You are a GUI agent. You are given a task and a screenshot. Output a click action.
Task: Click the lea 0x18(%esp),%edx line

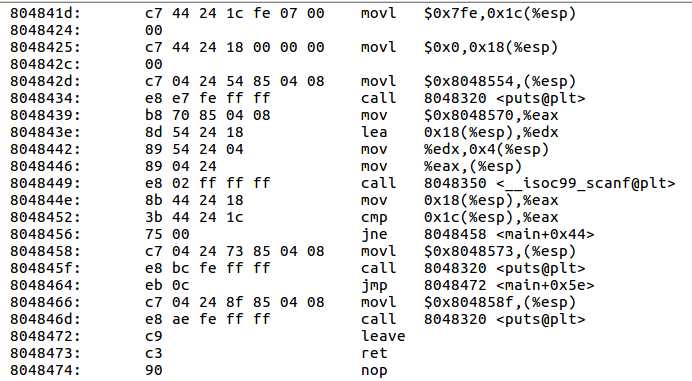284,132
